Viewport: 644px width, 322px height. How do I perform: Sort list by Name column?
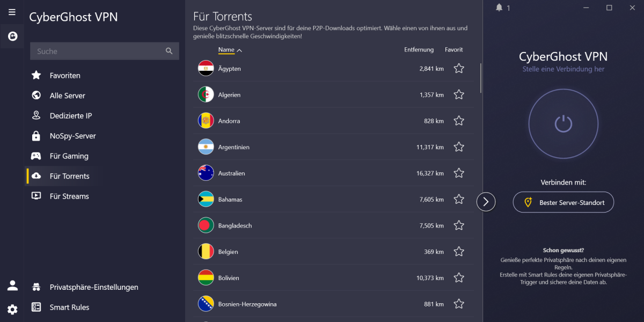226,50
